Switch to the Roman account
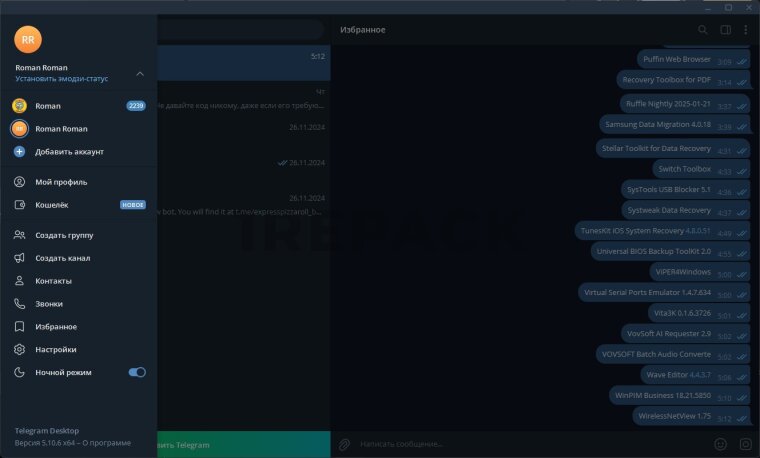This screenshot has width=760, height=458. pos(48,106)
